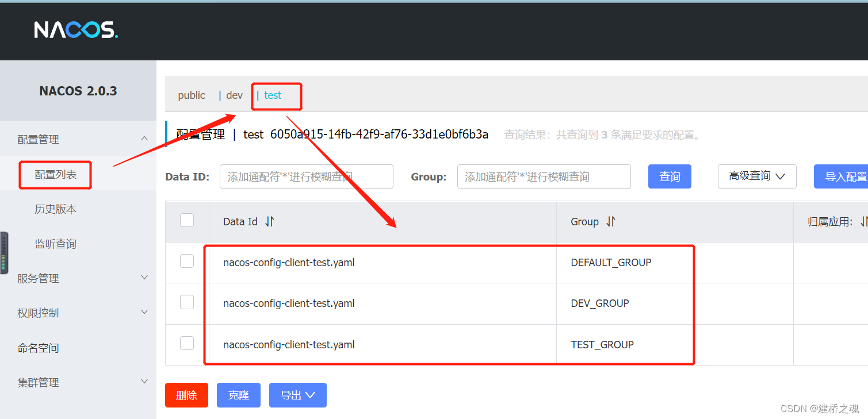Toggle the select-all checkbox in table header

click(x=187, y=220)
